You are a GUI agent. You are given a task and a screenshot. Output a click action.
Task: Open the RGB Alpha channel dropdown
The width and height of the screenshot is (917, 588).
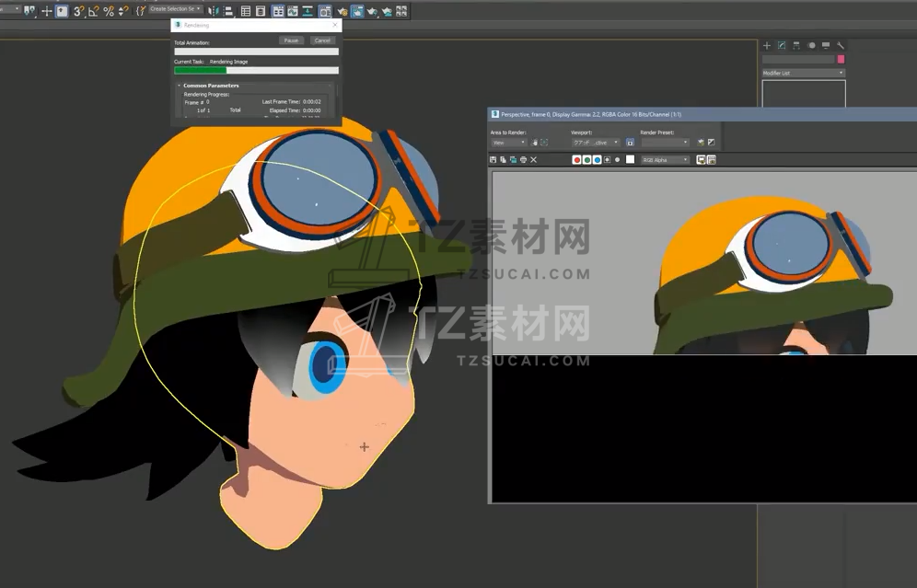coord(666,160)
